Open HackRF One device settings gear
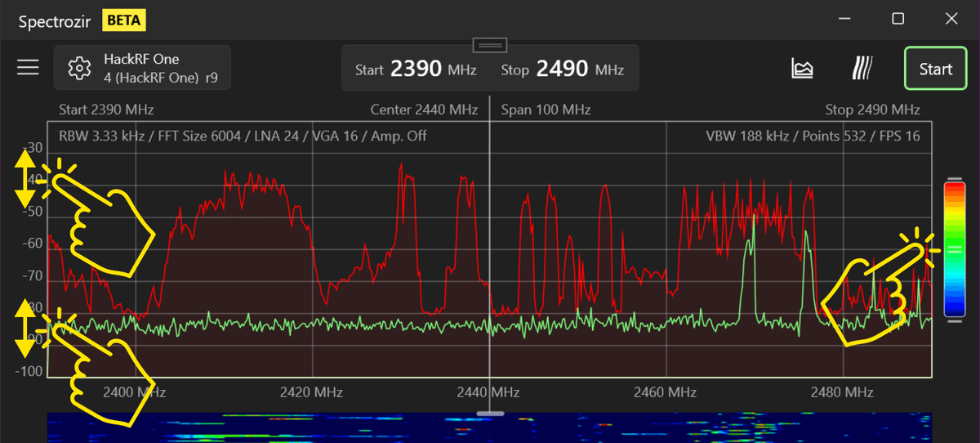The image size is (980, 443). pyautogui.click(x=78, y=68)
